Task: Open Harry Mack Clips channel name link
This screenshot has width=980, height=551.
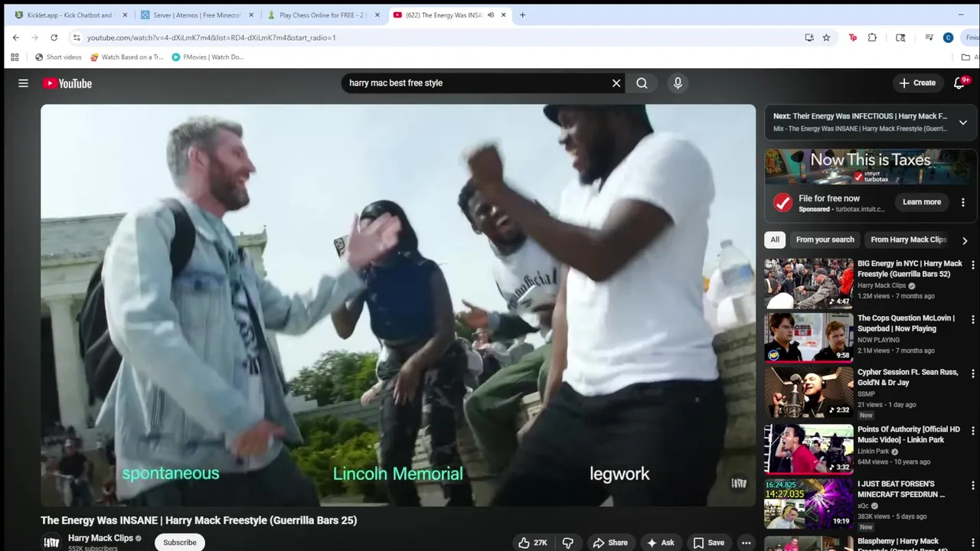Action: point(100,538)
